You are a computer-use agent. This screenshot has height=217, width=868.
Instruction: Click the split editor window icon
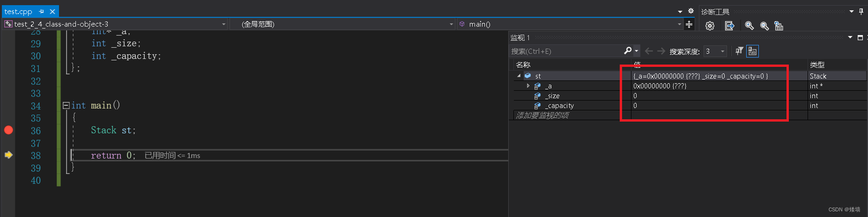(x=689, y=24)
